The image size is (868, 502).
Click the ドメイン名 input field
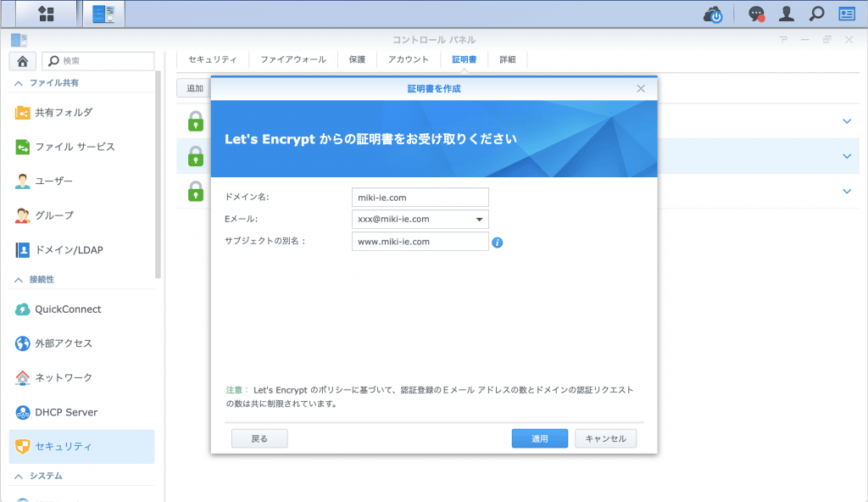pos(420,197)
